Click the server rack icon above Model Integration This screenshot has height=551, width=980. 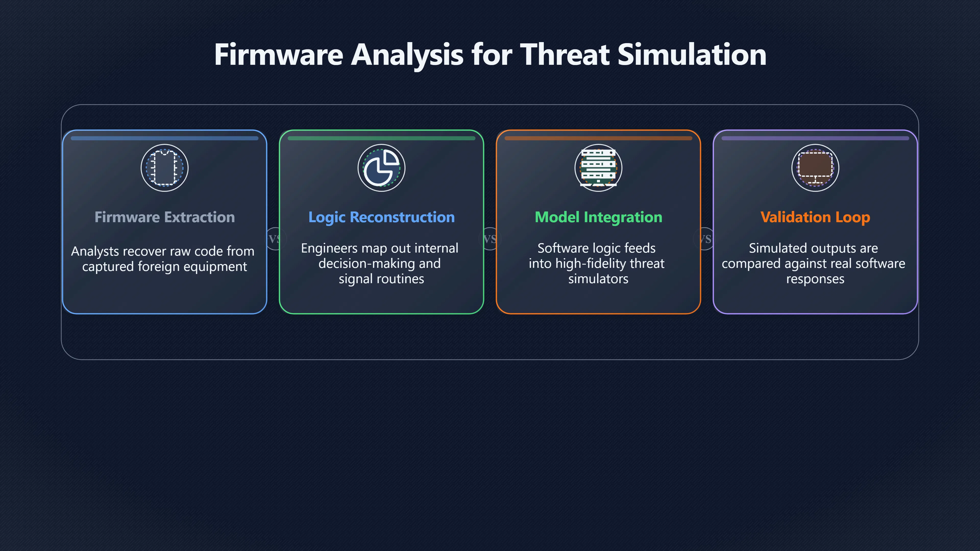pyautogui.click(x=598, y=168)
